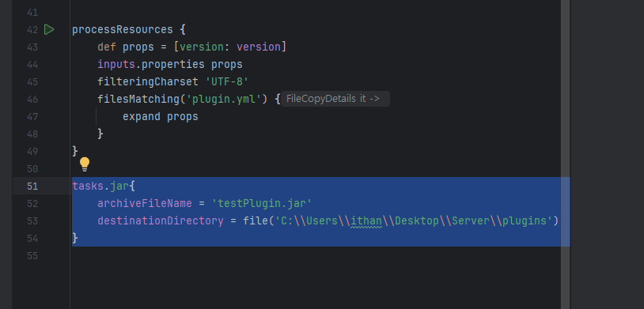Viewport: 644px width, 309px height.
Task: Click the 'plugin.yml' string literal
Action: pos(224,100)
